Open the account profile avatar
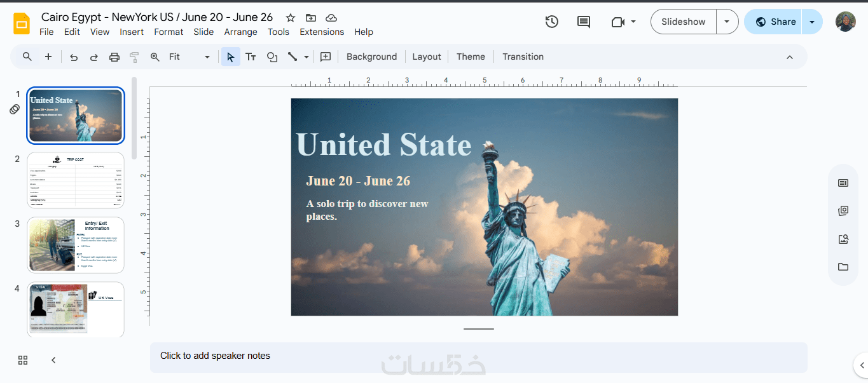This screenshot has width=868, height=383. pyautogui.click(x=845, y=22)
